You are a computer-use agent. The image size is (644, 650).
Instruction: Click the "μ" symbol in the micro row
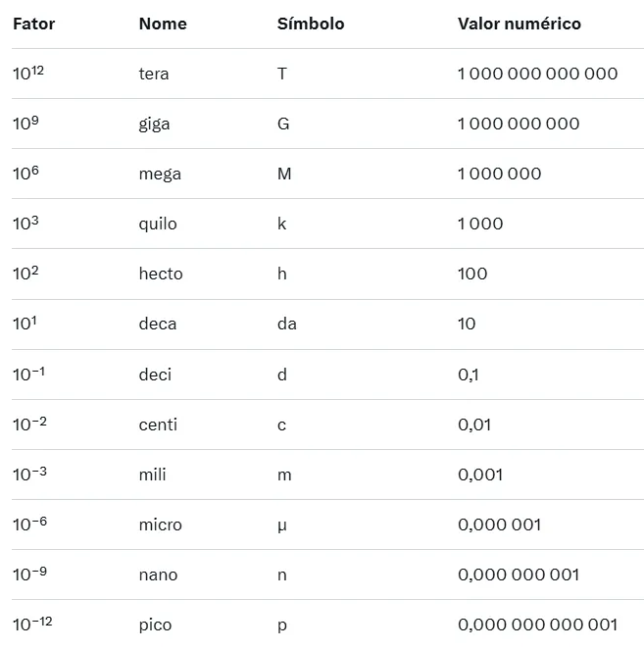282,525
